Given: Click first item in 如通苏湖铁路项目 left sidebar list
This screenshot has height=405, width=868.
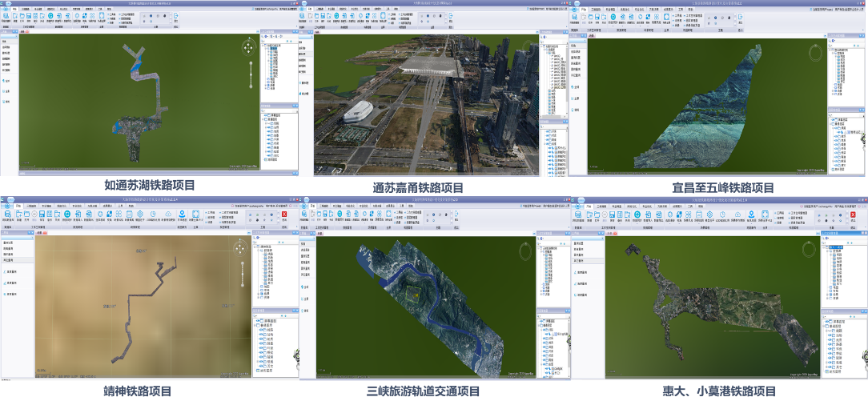Looking at the screenshot, I should pos(6,40).
